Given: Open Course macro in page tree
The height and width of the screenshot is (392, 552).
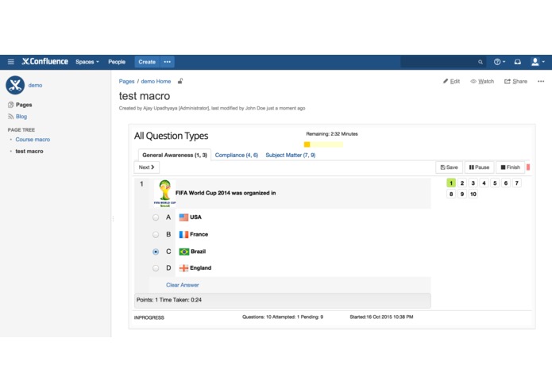Looking at the screenshot, I should (x=33, y=140).
